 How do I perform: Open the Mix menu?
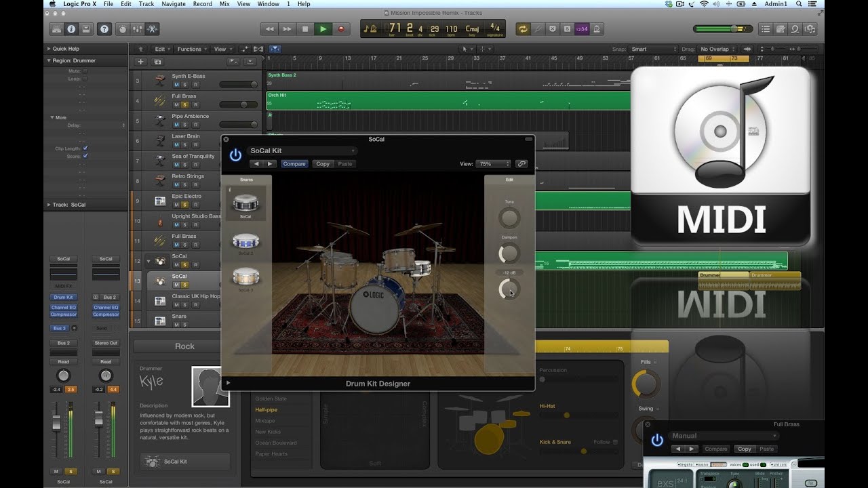(x=224, y=4)
